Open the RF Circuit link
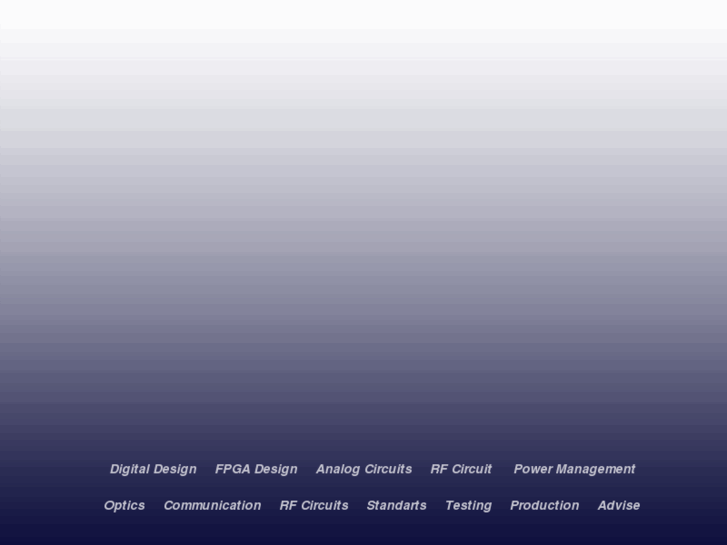727x545 pixels. 461,469
